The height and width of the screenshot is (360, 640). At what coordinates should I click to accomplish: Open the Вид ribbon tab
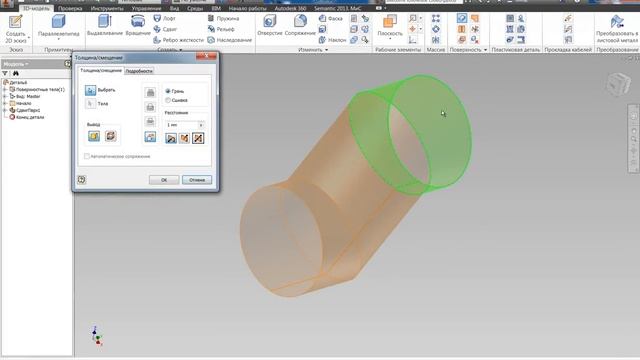(x=174, y=8)
